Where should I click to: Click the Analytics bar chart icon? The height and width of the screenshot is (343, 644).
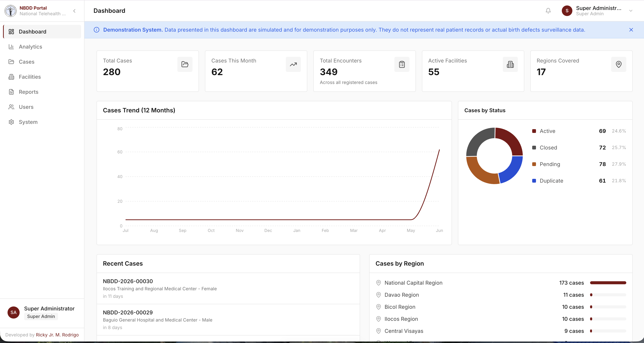coord(11,47)
